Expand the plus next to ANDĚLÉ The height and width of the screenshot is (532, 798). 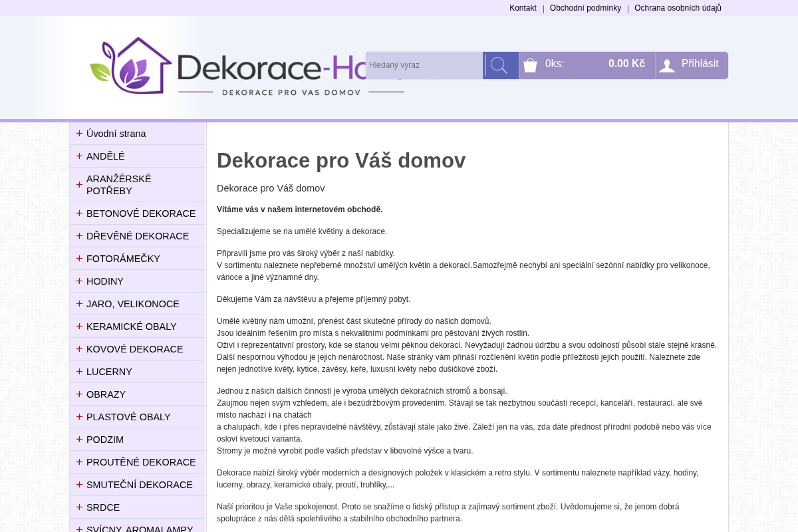coord(79,156)
